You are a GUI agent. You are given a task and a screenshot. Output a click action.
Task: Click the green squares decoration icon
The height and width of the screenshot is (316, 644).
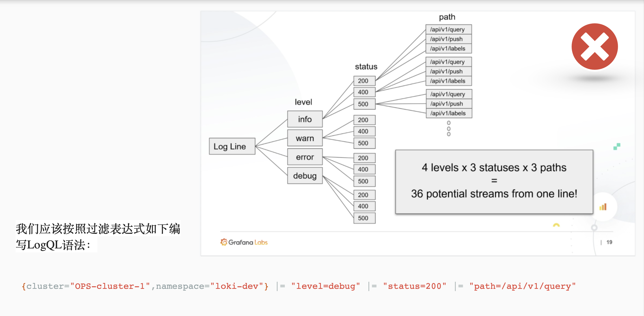(617, 147)
